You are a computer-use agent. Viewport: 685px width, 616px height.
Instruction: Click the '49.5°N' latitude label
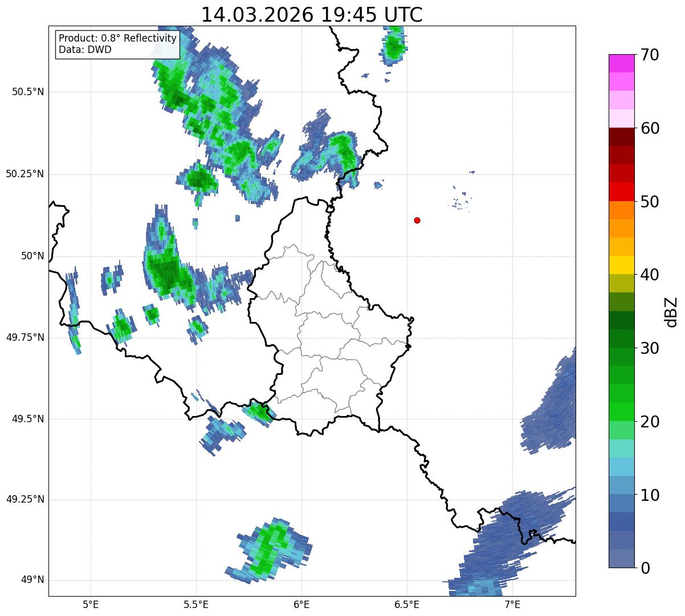point(28,419)
